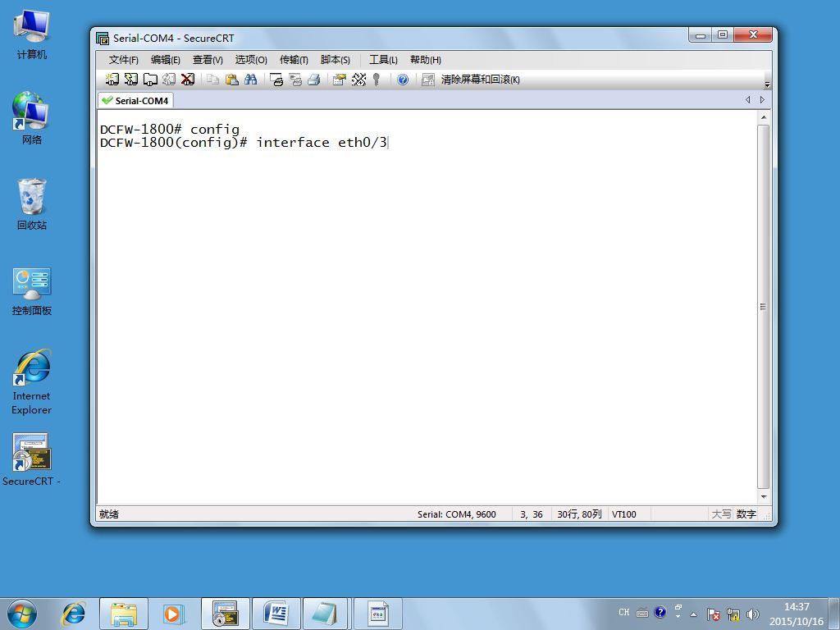Click the Auto Print printer icon

point(314,80)
